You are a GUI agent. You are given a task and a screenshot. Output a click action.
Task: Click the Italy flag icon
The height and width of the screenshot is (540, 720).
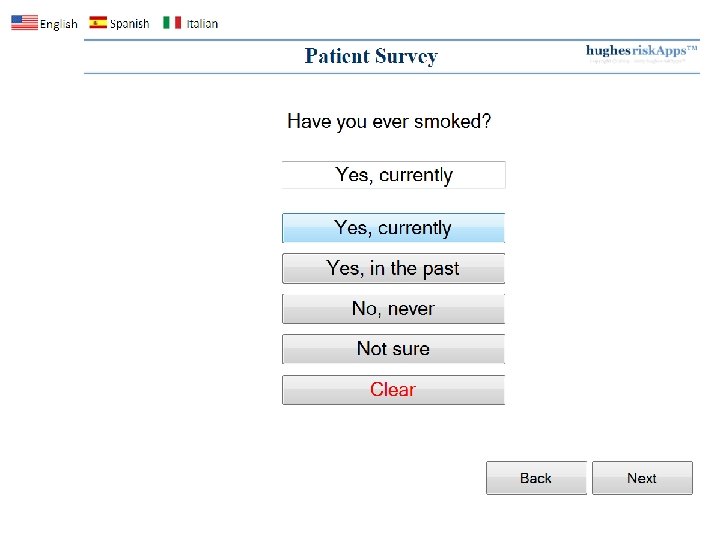172,23
